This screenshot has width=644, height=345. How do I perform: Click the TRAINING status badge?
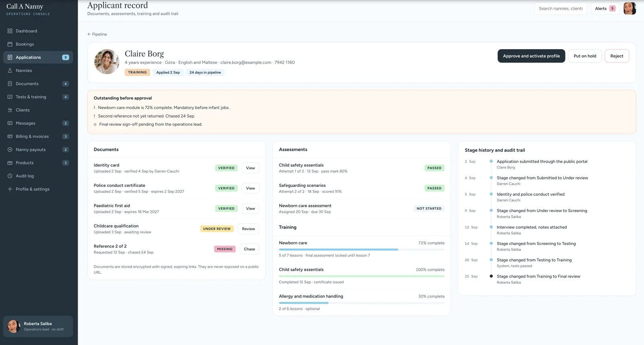point(137,73)
